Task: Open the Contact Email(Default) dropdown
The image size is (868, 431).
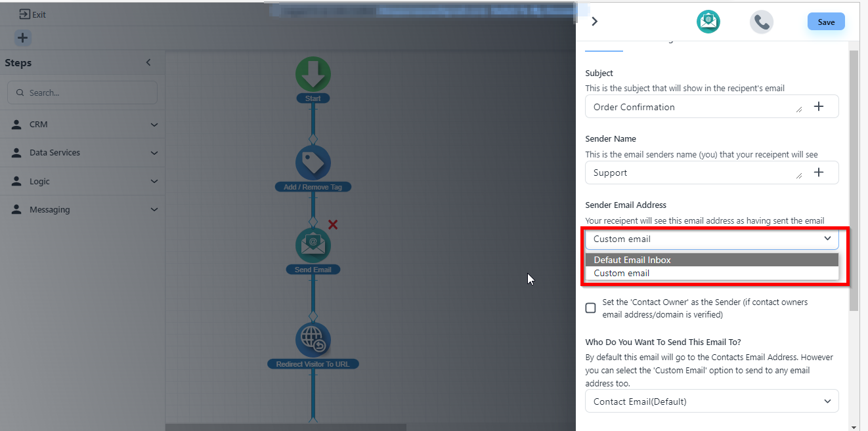Action: coord(712,401)
